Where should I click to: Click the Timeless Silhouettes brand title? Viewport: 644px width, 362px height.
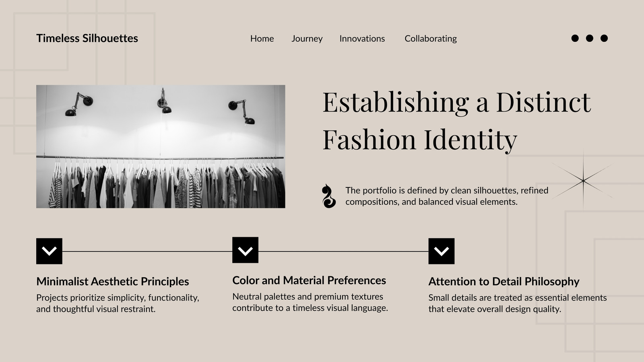point(87,38)
